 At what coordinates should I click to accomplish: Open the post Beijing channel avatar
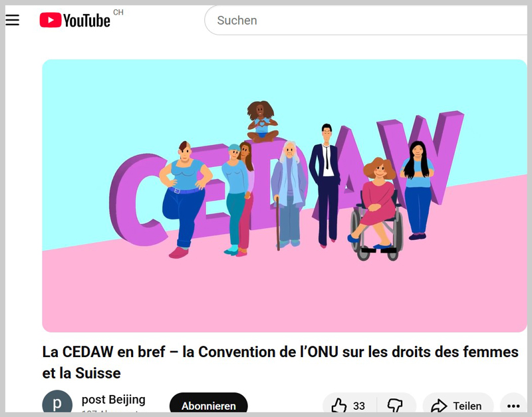tap(57, 404)
